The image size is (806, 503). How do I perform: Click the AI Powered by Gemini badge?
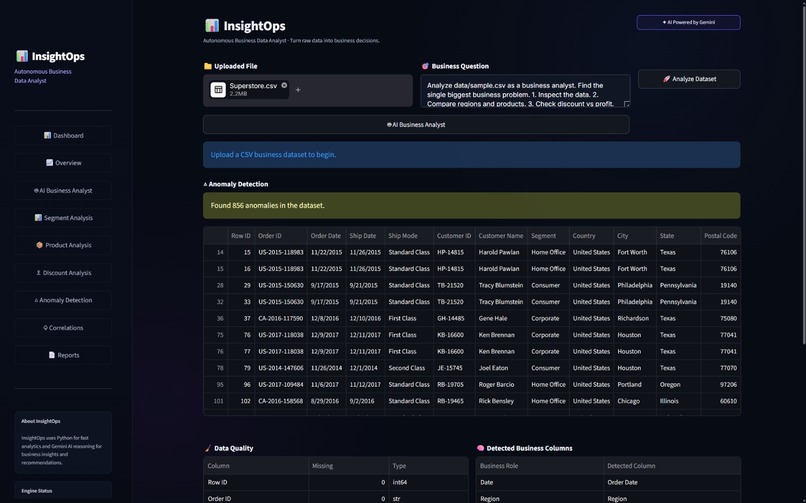point(688,22)
